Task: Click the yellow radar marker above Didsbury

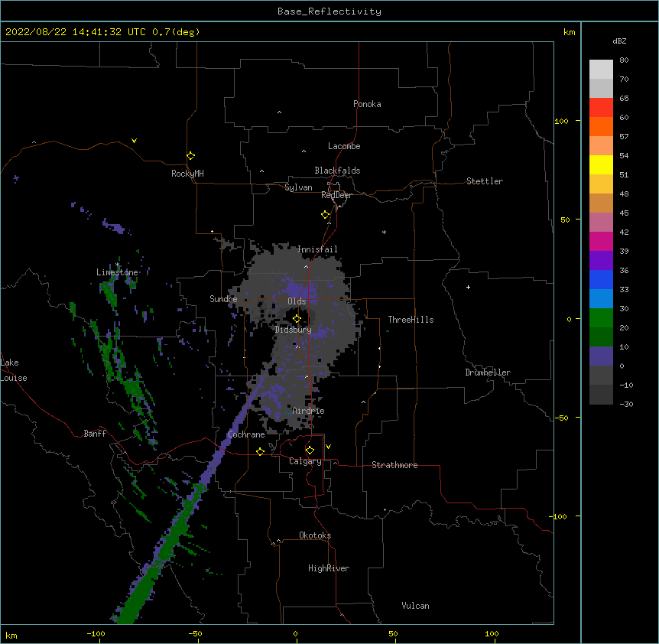Action: click(x=297, y=319)
